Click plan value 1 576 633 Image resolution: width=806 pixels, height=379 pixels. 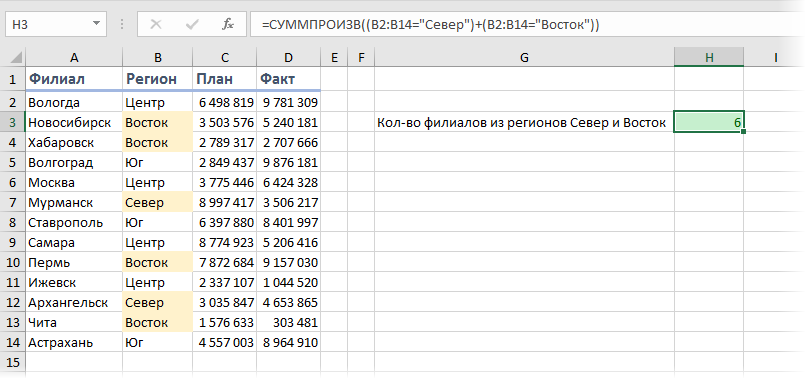[225, 322]
